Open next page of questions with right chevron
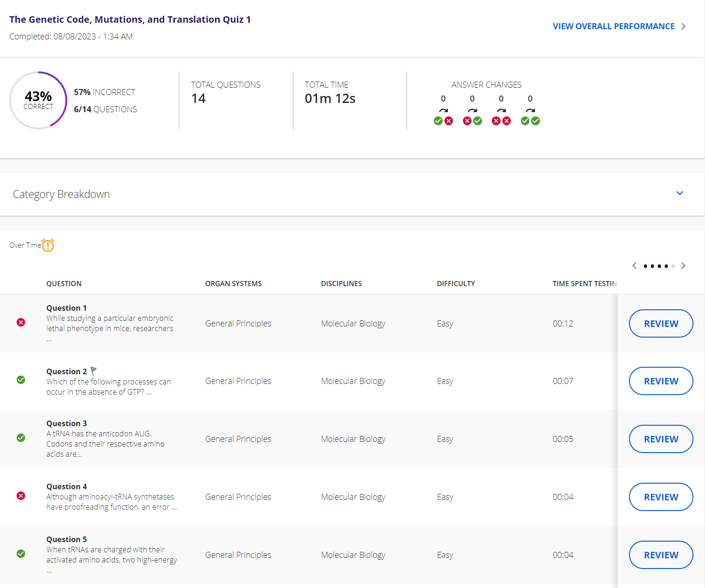Screen dimensions: 705x588 [x=683, y=266]
